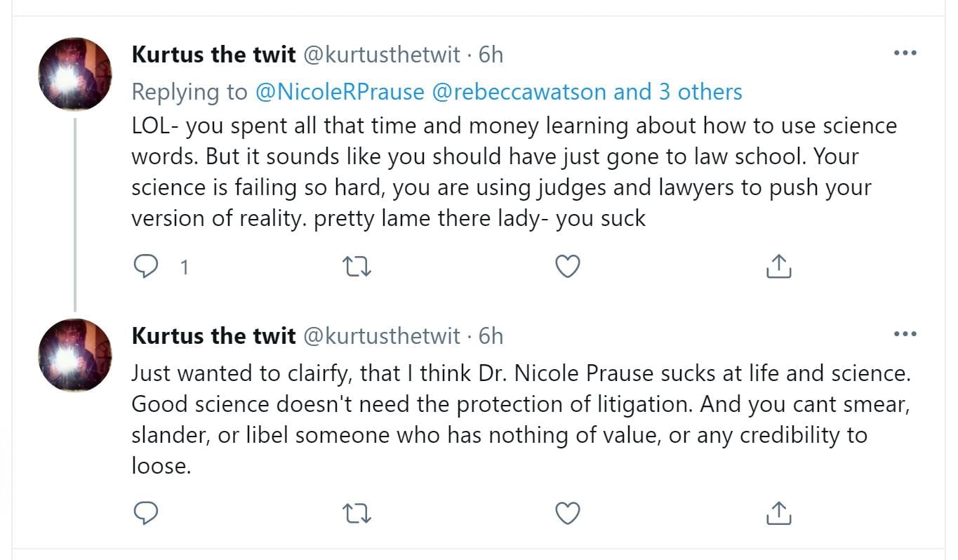Retweet the first tweet about law school
Viewport: 958px width, 560px height.
pyautogui.click(x=357, y=267)
